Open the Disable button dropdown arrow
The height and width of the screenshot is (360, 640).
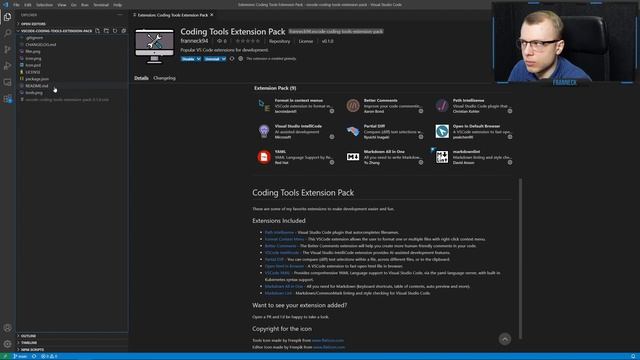coord(198,59)
